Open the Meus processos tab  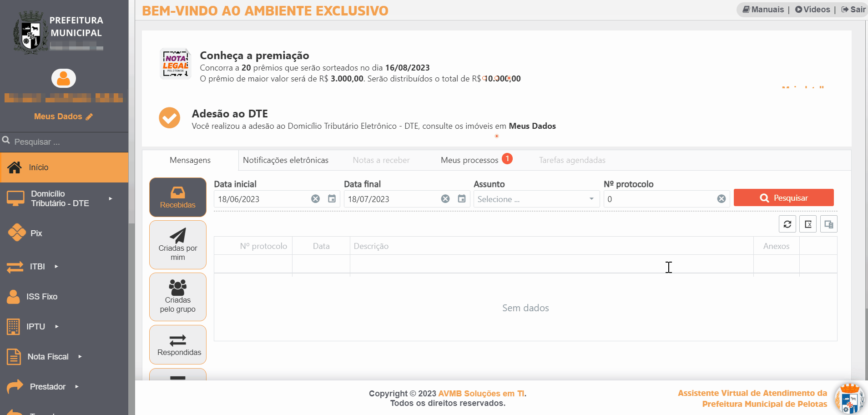[469, 160]
